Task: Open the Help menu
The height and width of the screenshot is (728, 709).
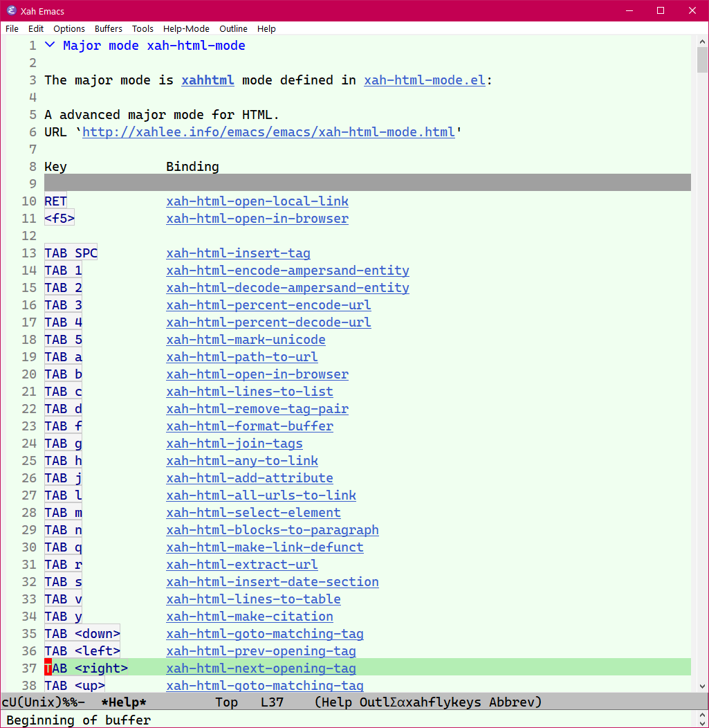Action: [266, 29]
